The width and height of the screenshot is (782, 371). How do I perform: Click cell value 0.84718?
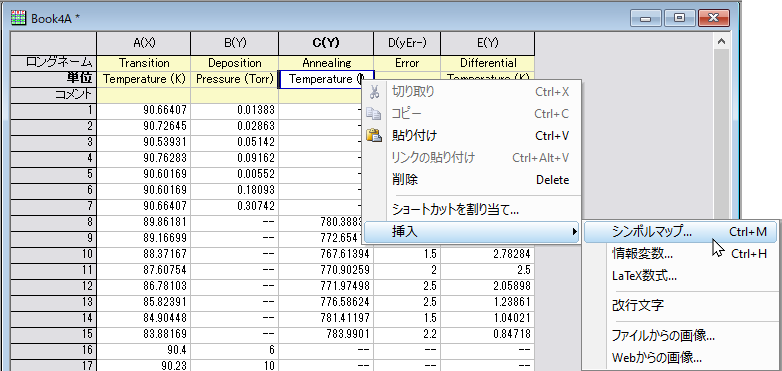pos(487,334)
